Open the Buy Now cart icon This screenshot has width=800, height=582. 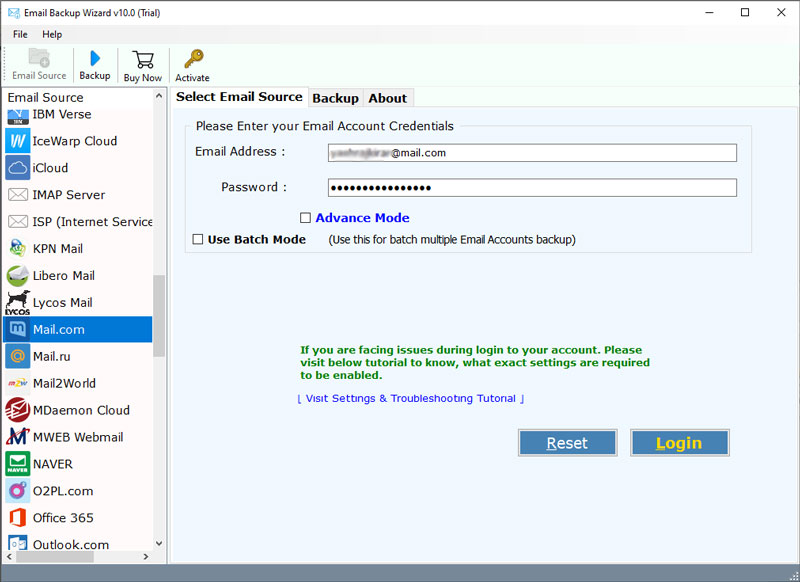coord(143,60)
